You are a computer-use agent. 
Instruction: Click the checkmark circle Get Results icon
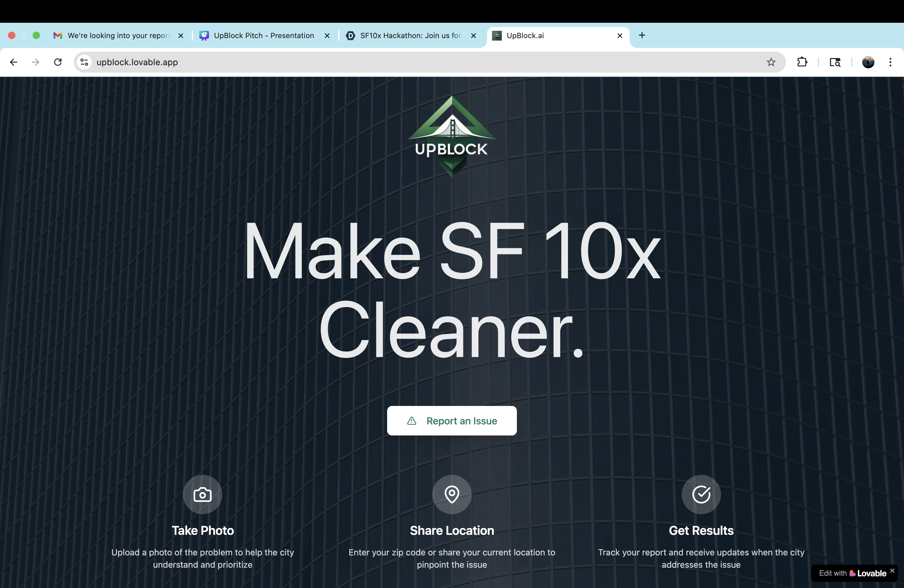pyautogui.click(x=701, y=494)
